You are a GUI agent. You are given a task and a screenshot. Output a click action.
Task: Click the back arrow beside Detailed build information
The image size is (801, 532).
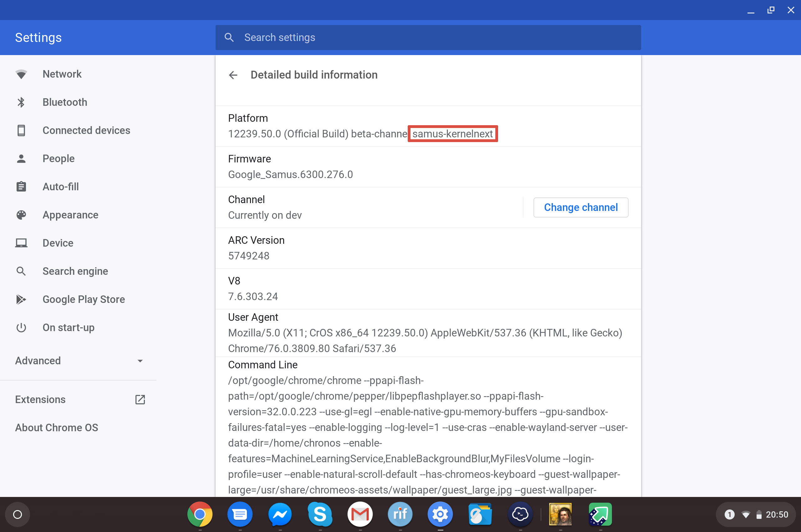coord(233,75)
